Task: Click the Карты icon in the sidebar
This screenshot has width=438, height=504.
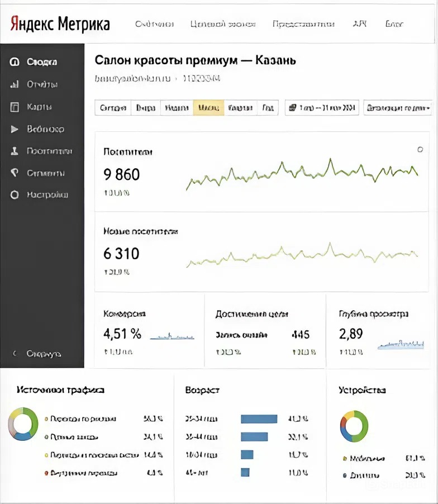Action: (x=15, y=107)
